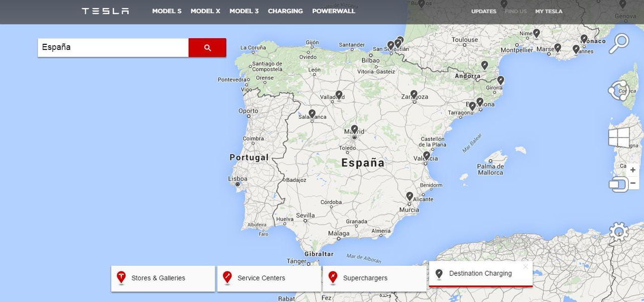
Task: Select the charging pin at Zaragoza
Action: pyautogui.click(x=414, y=95)
